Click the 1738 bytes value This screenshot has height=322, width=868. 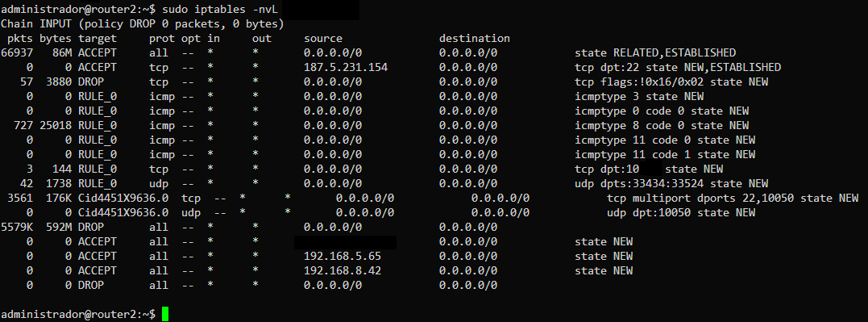pyautogui.click(x=59, y=183)
